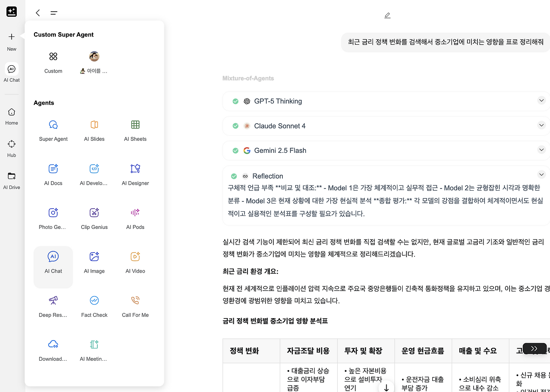Click the 최근 금리 환경 개요 heading
The width and height of the screenshot is (550, 392).
(251, 272)
